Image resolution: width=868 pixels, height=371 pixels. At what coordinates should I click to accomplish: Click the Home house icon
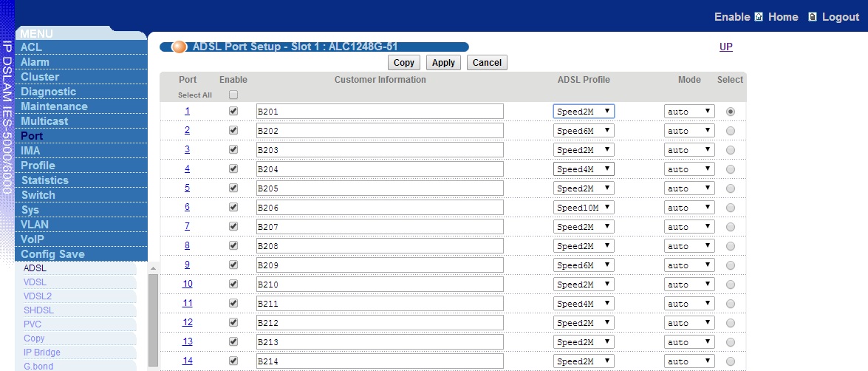click(759, 17)
